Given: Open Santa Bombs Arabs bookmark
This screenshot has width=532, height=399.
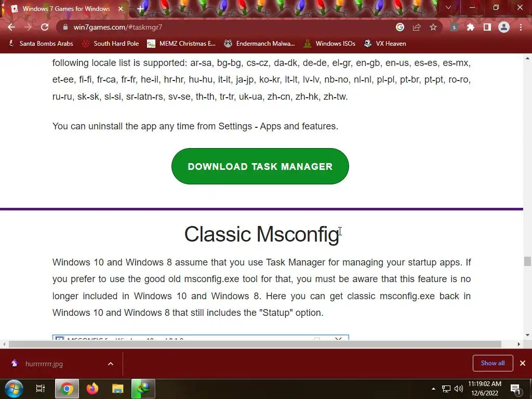Looking at the screenshot, I should [x=41, y=44].
